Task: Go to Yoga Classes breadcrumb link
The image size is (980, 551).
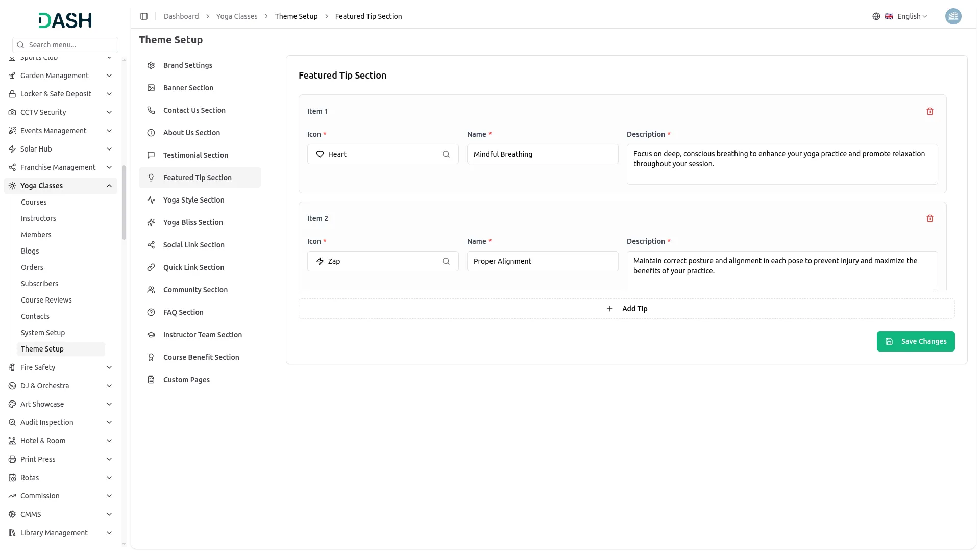Action: coord(237,16)
